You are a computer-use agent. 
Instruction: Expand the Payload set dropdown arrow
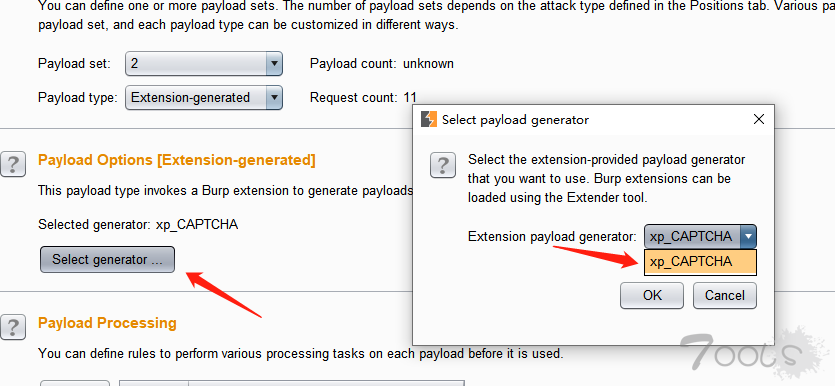coord(274,64)
